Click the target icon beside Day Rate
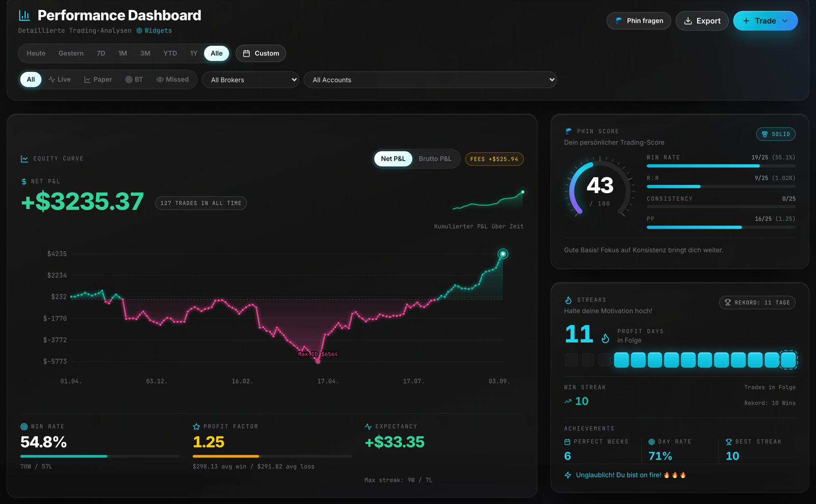The image size is (816, 504). tap(652, 442)
